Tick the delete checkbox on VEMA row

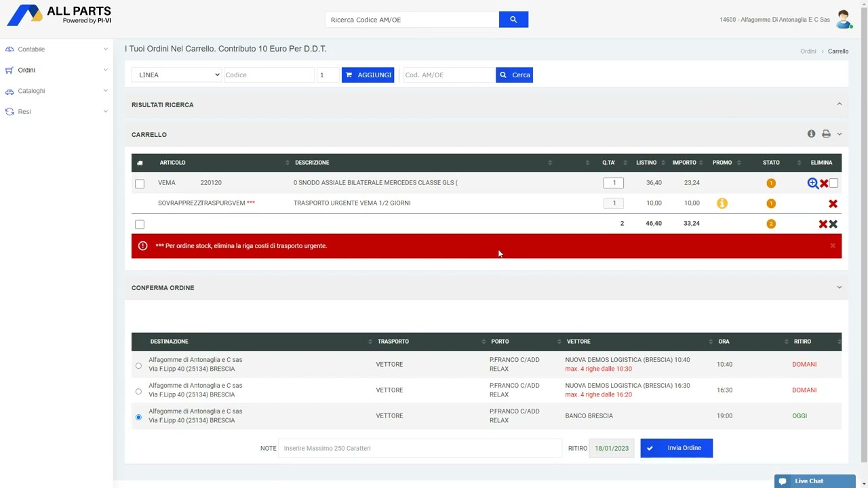[834, 183]
